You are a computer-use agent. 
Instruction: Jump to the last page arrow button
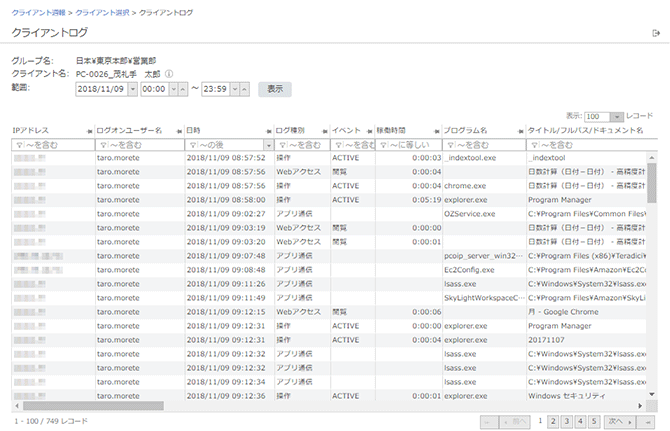(x=647, y=422)
